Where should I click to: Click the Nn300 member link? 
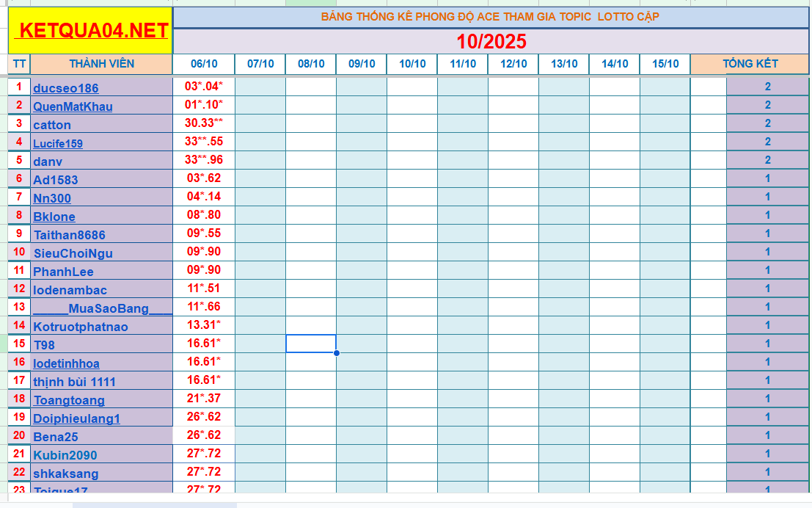(x=51, y=197)
